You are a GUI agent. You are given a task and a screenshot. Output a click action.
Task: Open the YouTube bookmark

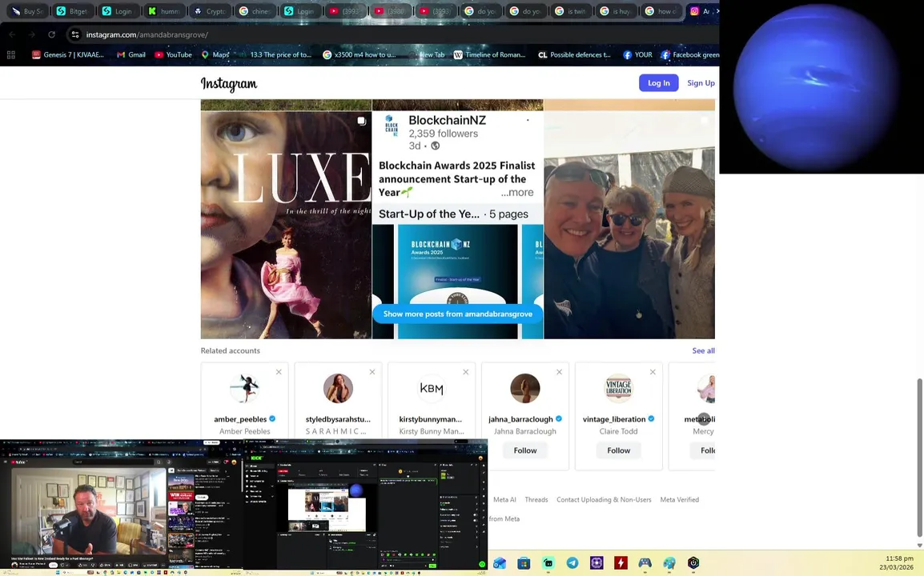pos(173,54)
